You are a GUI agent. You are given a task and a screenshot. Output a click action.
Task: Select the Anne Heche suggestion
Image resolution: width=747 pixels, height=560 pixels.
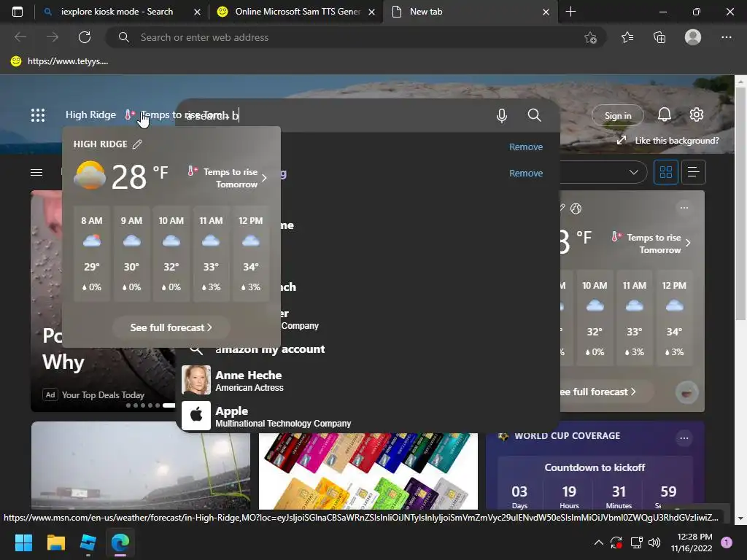point(369,381)
